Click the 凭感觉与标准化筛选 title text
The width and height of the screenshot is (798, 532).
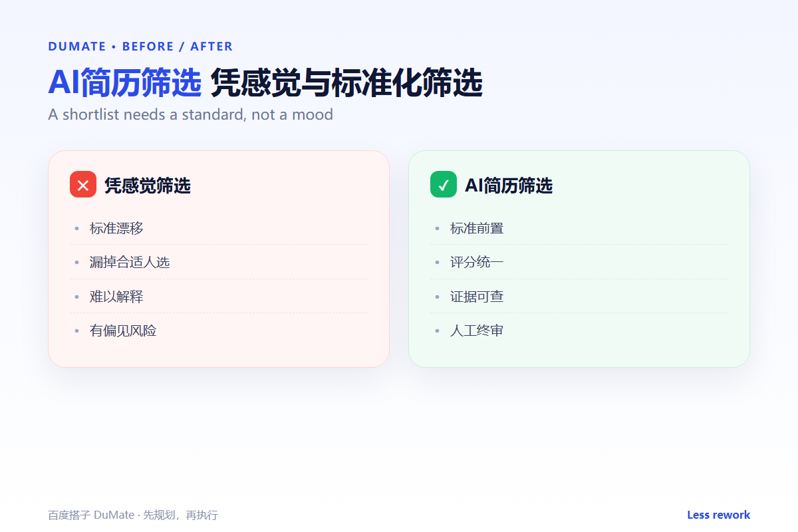[x=346, y=83]
